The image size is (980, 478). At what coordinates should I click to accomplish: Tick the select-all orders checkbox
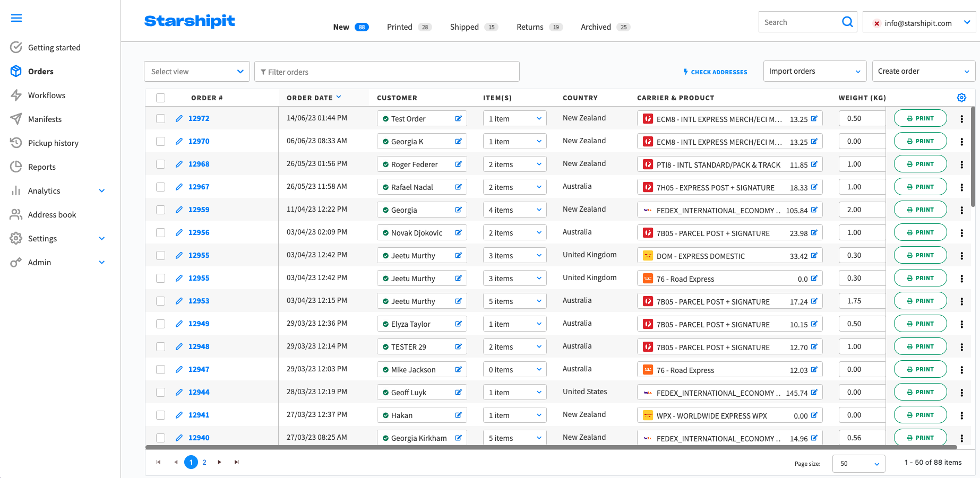tap(161, 98)
